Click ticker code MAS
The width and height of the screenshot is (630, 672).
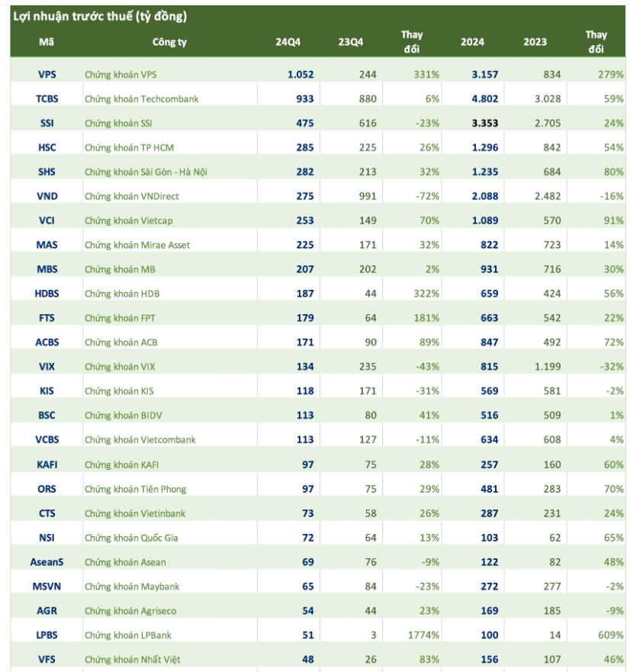click(x=47, y=245)
